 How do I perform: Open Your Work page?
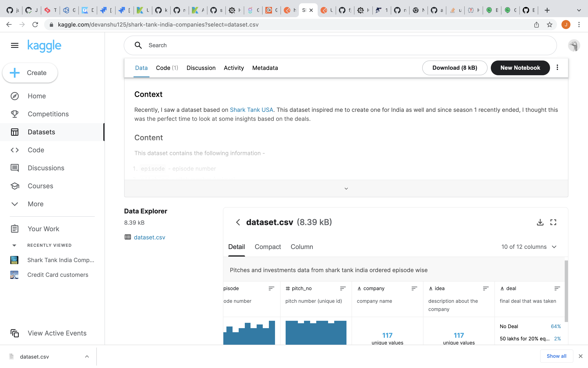point(52,229)
